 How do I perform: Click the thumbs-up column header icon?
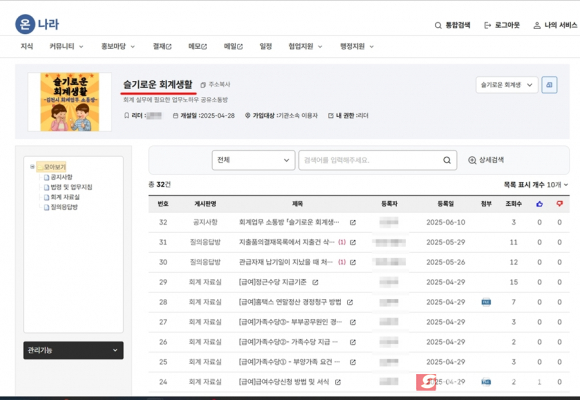(539, 204)
